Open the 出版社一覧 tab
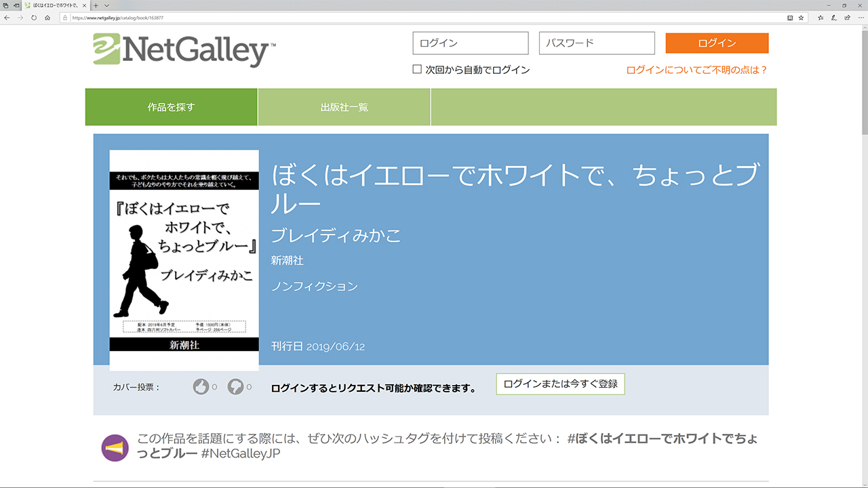868x488 pixels. pyautogui.click(x=344, y=107)
